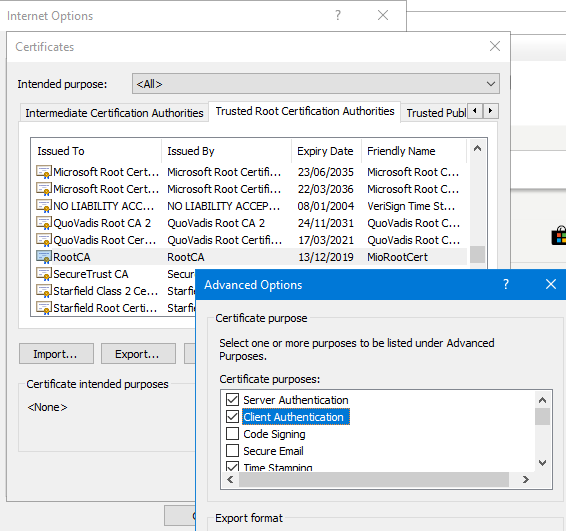Uncheck the Server Authentication checkbox
This screenshot has width=566, height=531.
tap(232, 400)
